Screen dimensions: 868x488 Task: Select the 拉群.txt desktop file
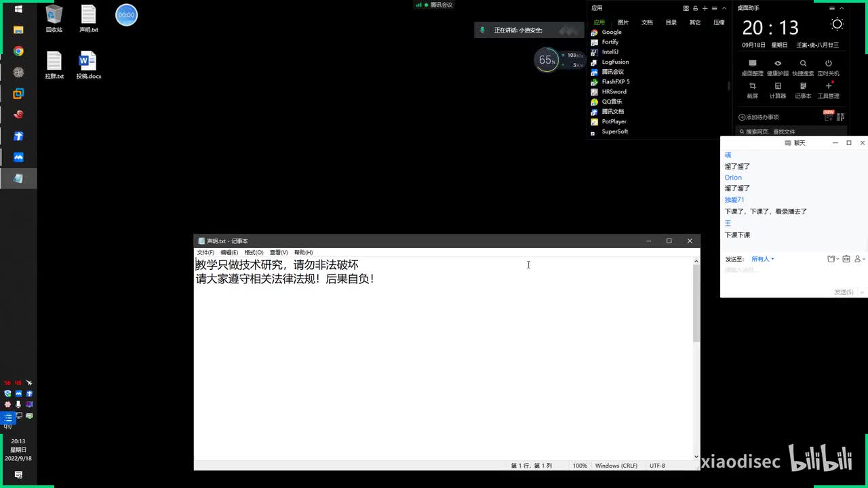pyautogui.click(x=54, y=66)
